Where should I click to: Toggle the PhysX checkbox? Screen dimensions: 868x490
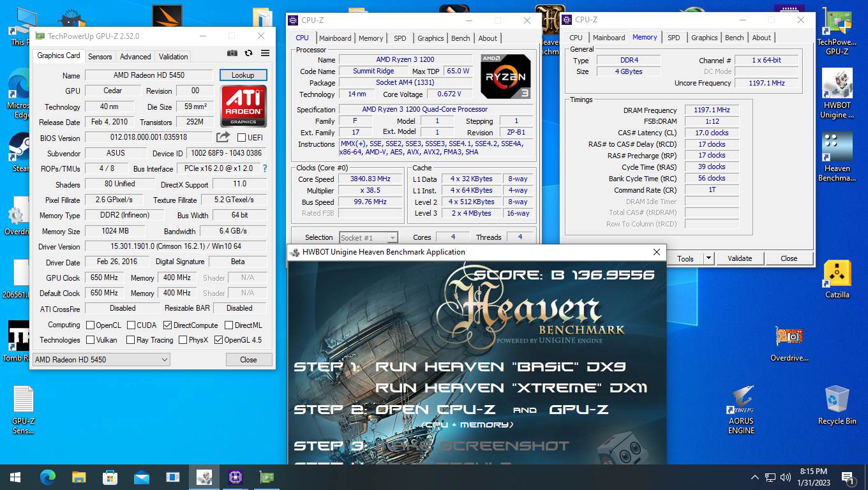coord(183,340)
